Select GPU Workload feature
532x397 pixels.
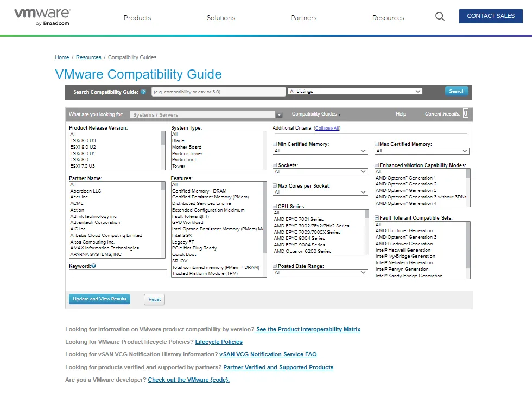pyautogui.click(x=188, y=223)
